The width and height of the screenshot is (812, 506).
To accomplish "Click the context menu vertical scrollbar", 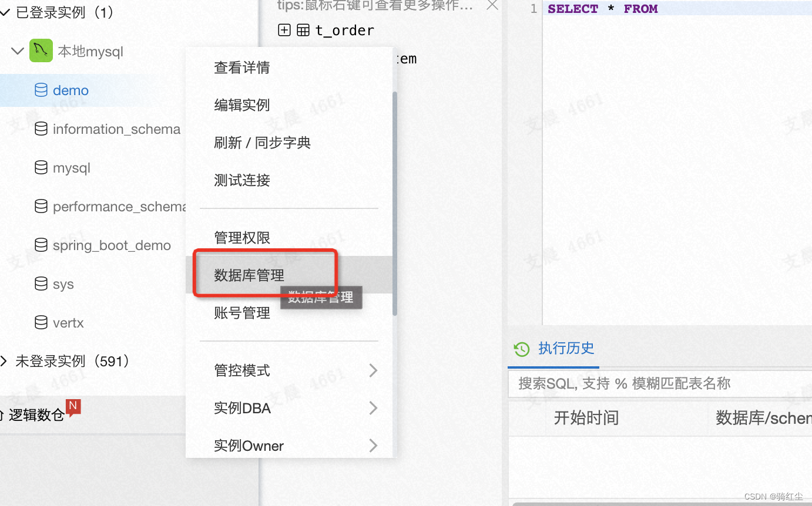I will [x=395, y=203].
